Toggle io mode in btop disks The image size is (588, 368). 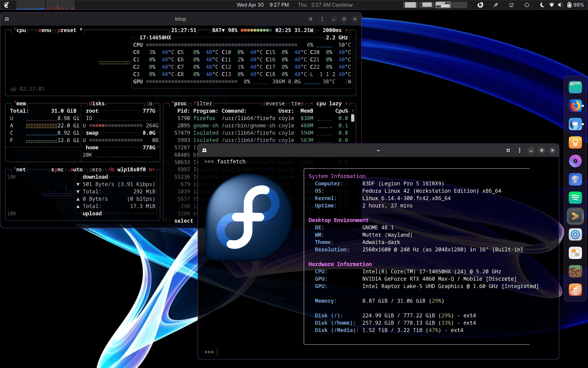[149, 103]
